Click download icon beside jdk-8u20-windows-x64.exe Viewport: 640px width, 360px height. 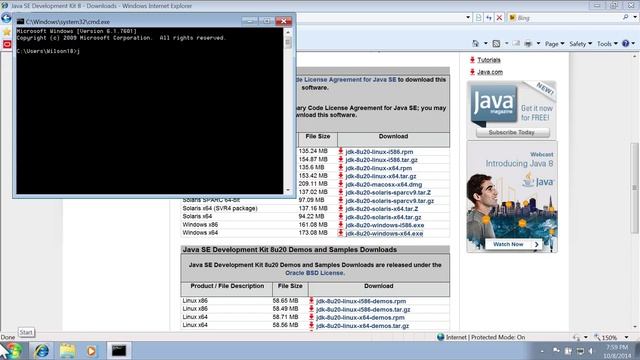point(340,233)
